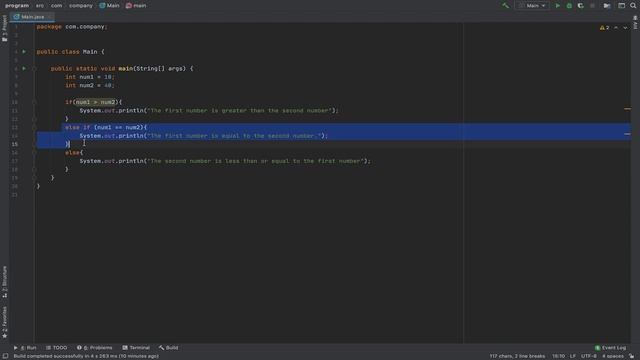The height and width of the screenshot is (360, 640).
Task: Open the Event Log button
Action: click(x=610, y=348)
